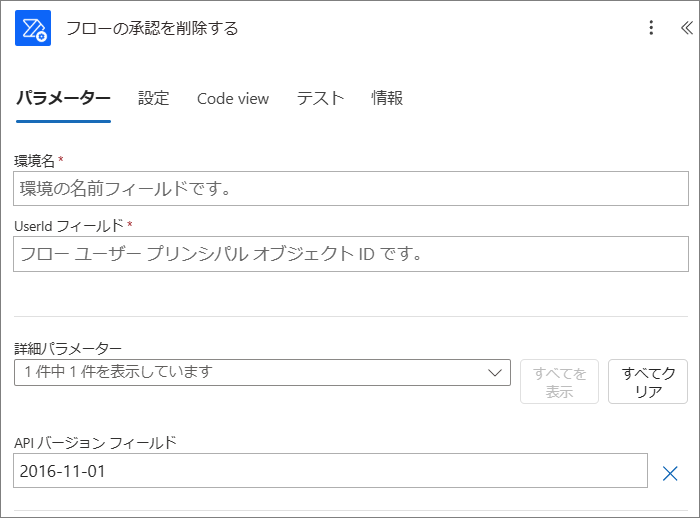
Task: Select the パラメーター tab
Action: [x=63, y=98]
